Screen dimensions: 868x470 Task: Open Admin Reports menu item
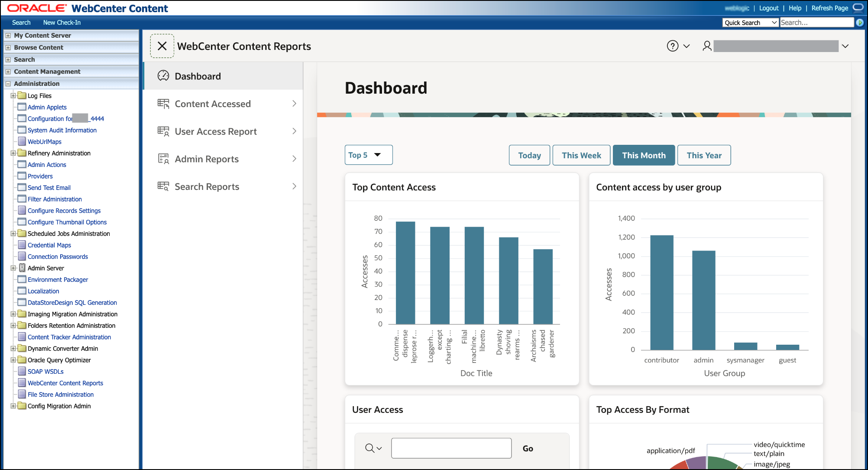[223, 159]
